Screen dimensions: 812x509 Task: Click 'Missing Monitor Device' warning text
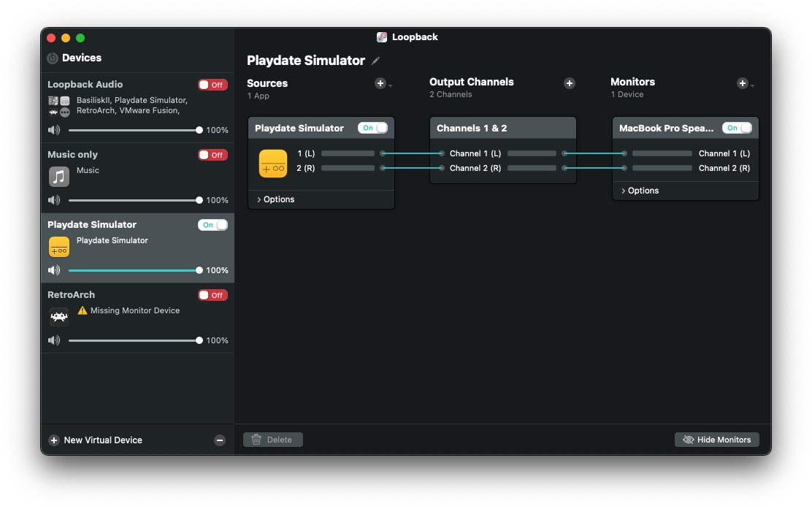(x=135, y=310)
